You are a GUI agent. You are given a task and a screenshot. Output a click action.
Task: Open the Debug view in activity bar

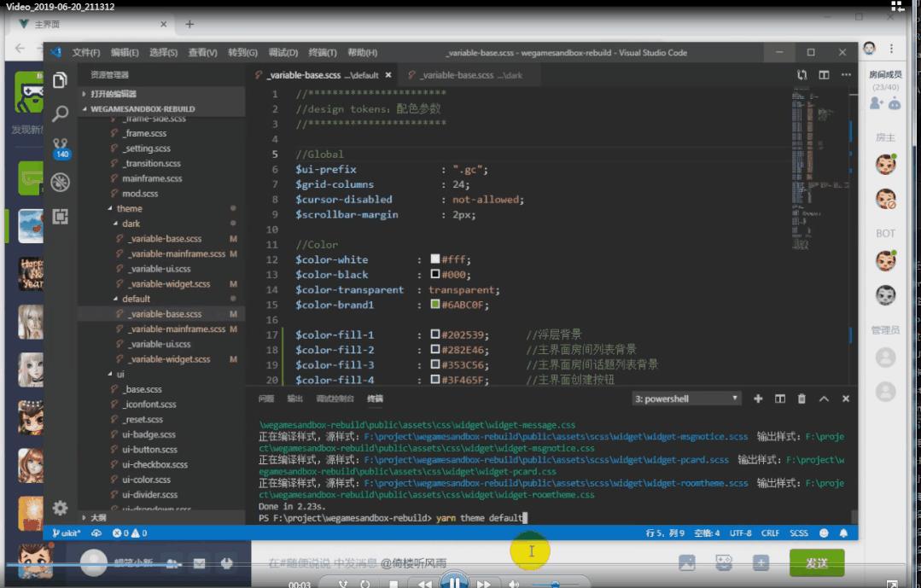(x=60, y=182)
